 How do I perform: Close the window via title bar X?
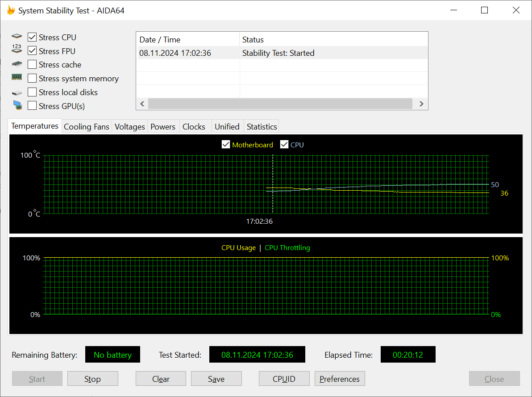pyautogui.click(x=516, y=10)
